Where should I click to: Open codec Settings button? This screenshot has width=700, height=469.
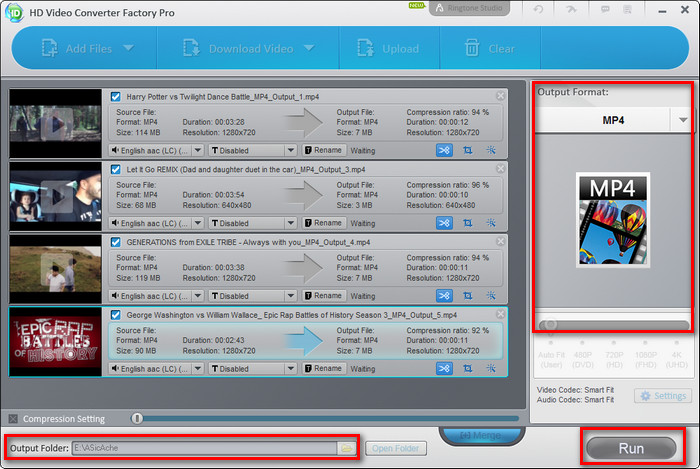pyautogui.click(x=663, y=396)
